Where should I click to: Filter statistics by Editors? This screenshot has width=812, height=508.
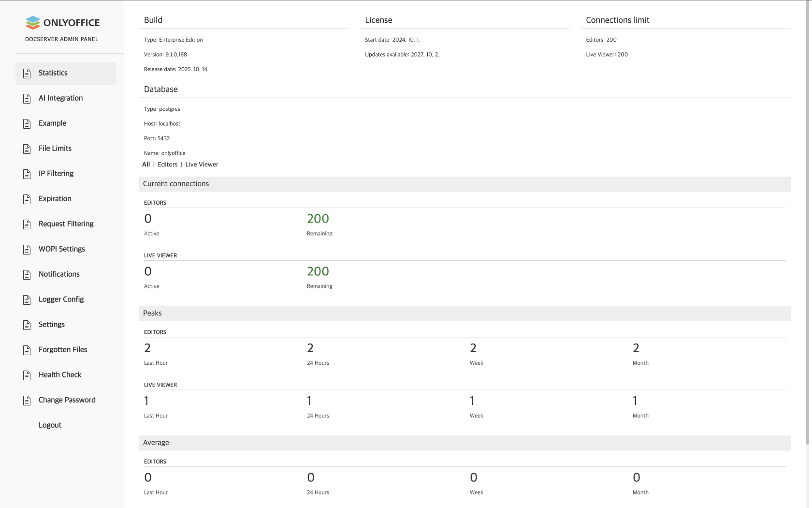click(167, 164)
